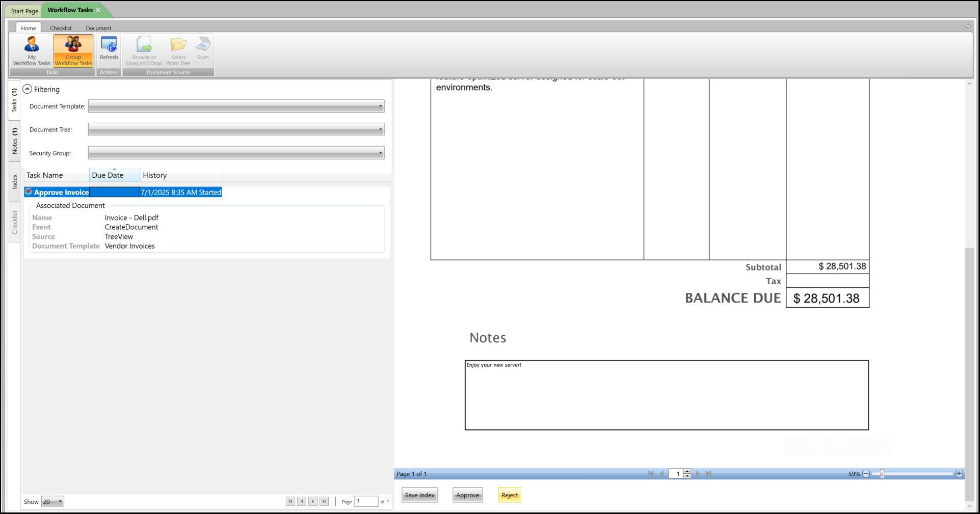Click the first page button in task list pager
Viewport: 980px width, 514px height.
290,501
